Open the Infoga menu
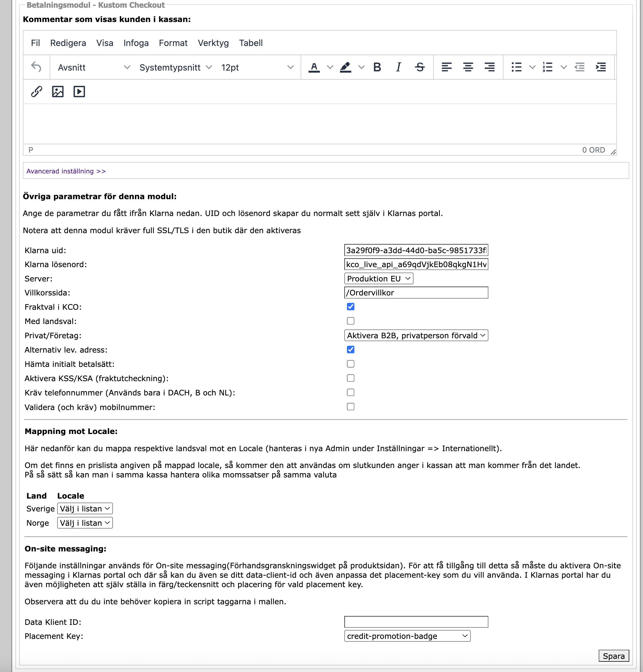This screenshot has width=643, height=672. (x=136, y=43)
